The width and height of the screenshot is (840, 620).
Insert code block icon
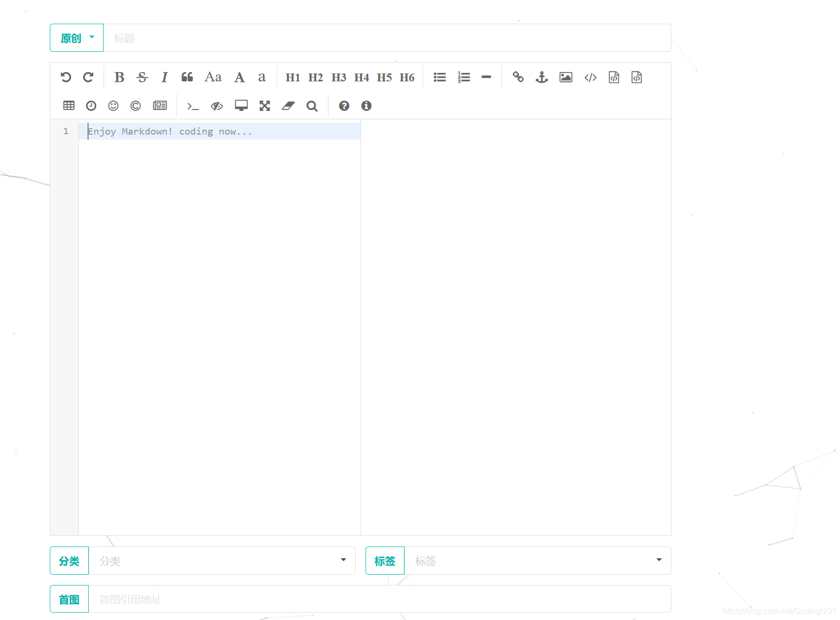637,77
